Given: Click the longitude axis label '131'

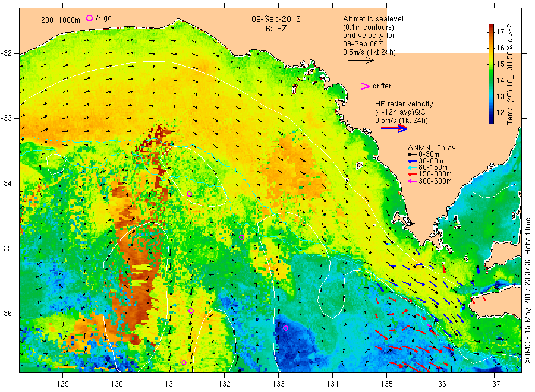Looking at the screenshot, I should (171, 384).
